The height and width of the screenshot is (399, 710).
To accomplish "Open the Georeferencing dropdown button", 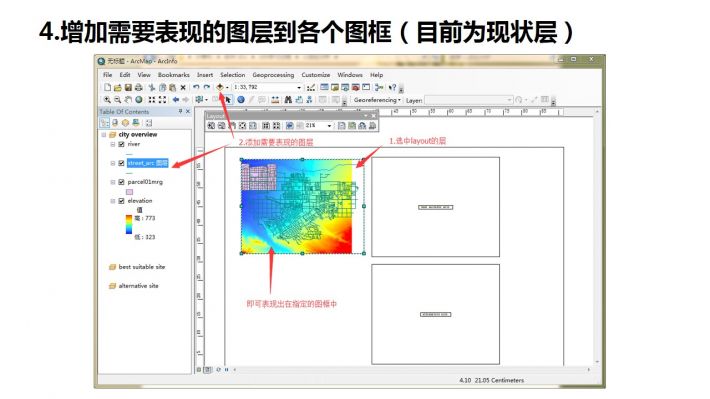I will pos(377,100).
